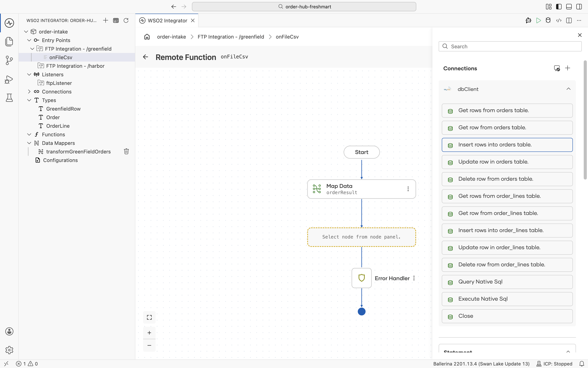Toggle the bottom panel layout button
The width and height of the screenshot is (588, 368).
569,7
